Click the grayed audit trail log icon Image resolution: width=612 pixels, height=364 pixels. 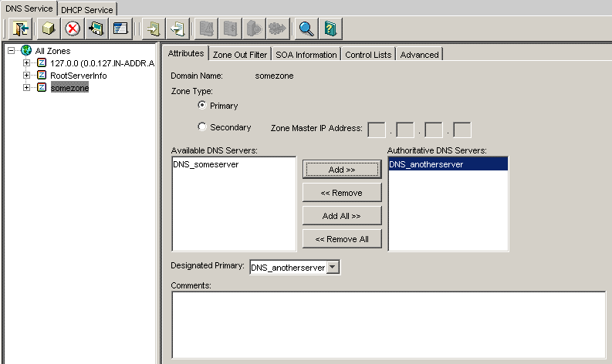(x=207, y=29)
